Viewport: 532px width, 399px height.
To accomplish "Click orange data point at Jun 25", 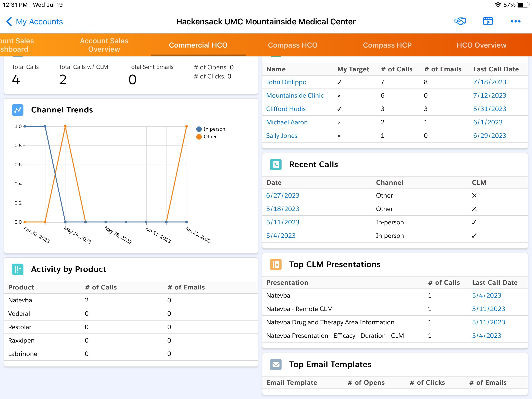I will [x=187, y=126].
